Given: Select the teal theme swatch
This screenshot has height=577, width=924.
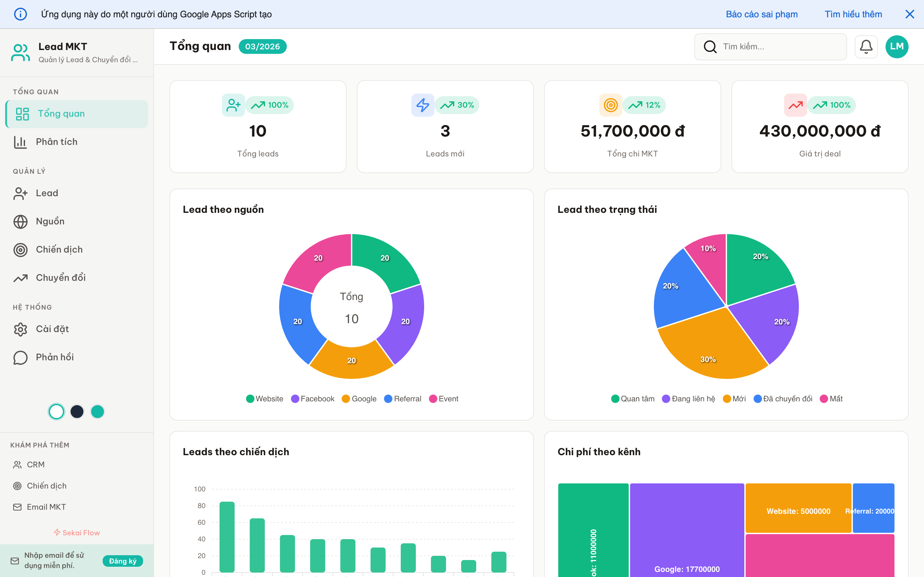Looking at the screenshot, I should [97, 411].
